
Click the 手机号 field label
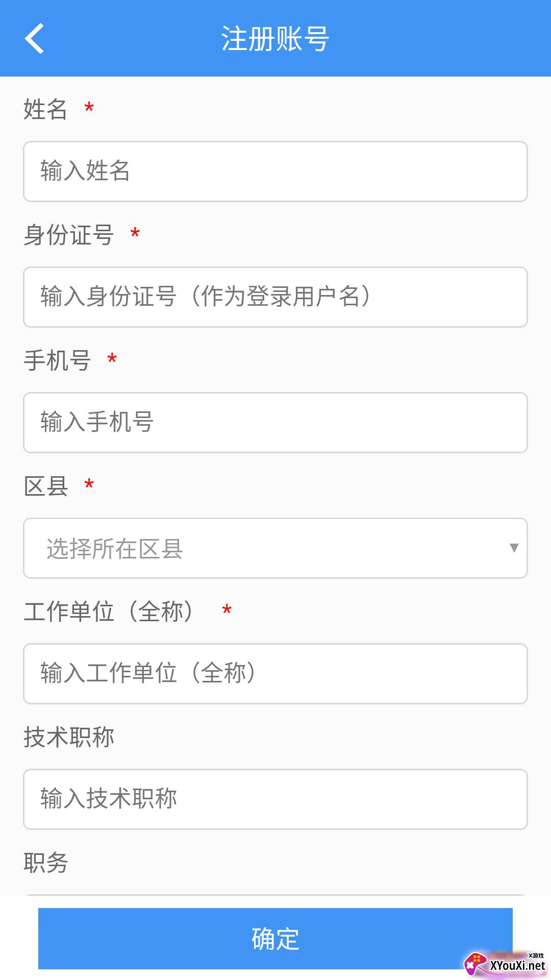57,360
